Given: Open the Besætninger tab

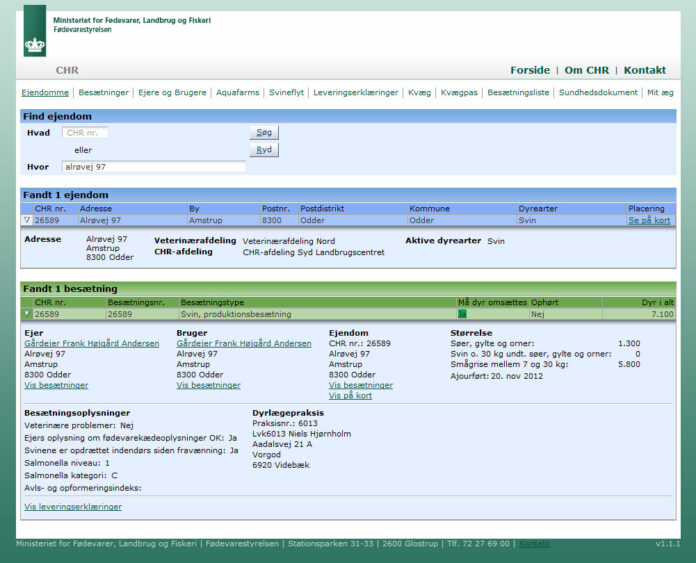Looking at the screenshot, I should 103,92.
